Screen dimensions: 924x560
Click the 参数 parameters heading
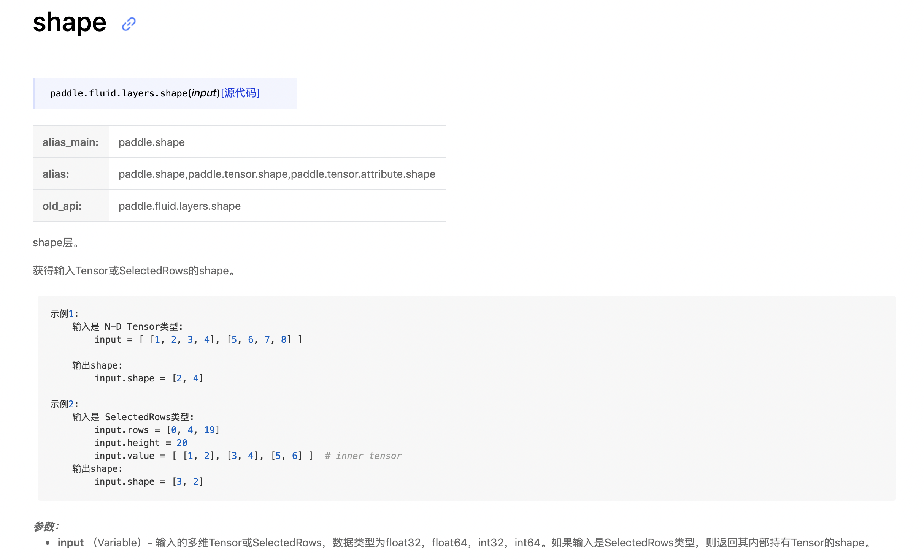point(46,526)
